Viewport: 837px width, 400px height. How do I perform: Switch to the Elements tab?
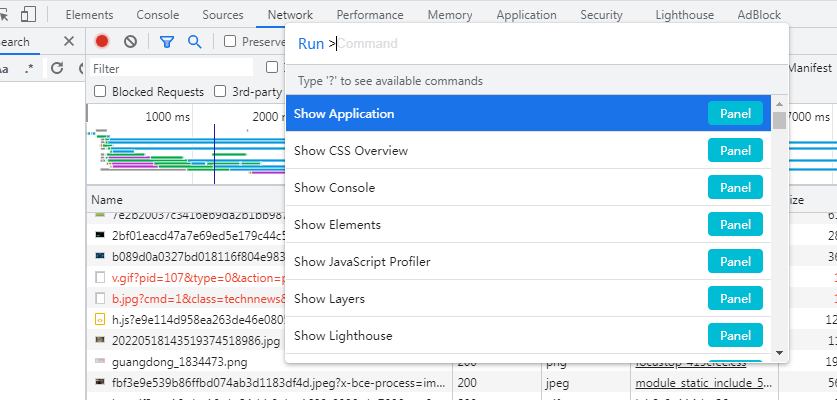click(x=89, y=15)
